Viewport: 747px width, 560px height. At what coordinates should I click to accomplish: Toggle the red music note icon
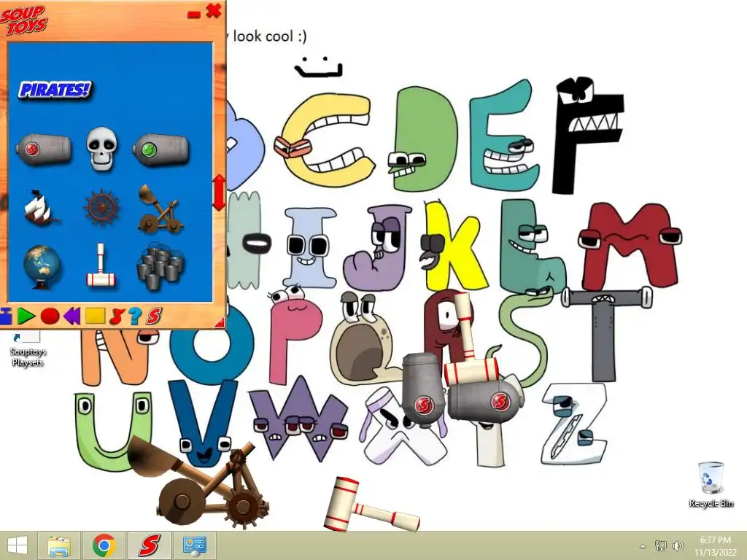117,316
